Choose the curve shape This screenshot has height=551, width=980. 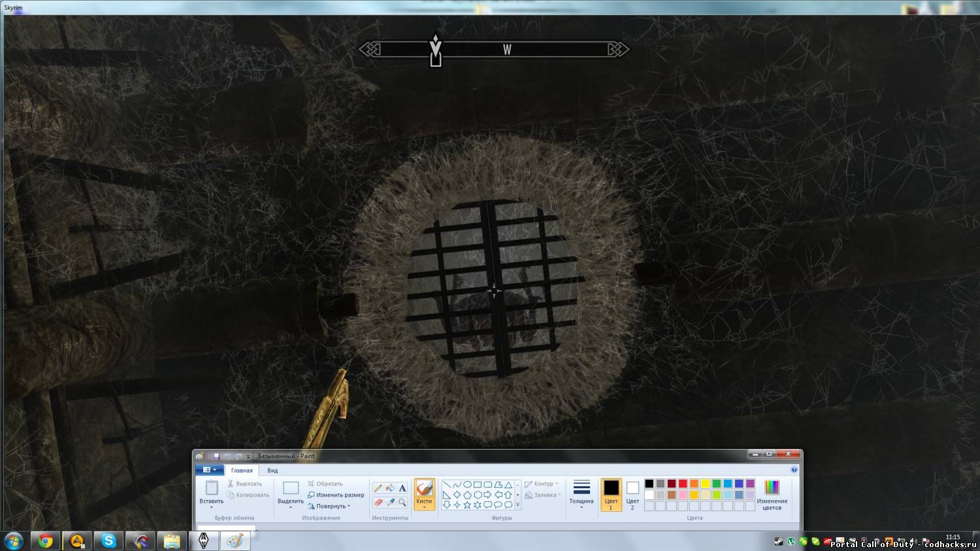tap(457, 485)
